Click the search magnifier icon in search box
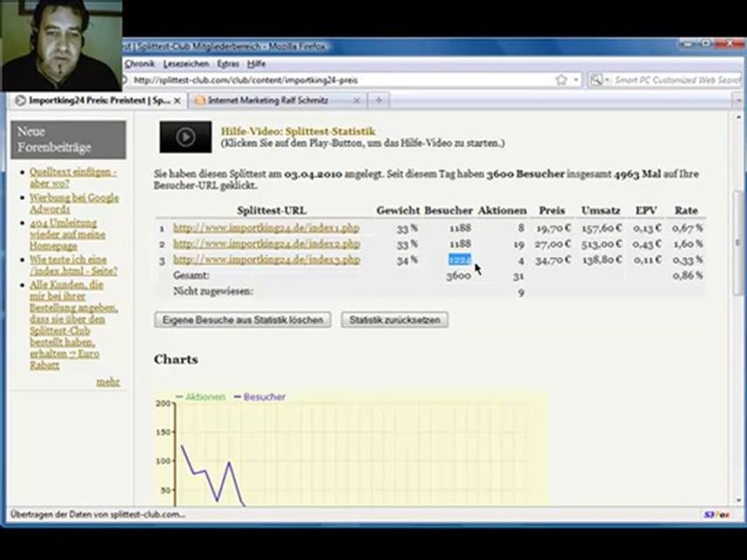 pyautogui.click(x=595, y=80)
